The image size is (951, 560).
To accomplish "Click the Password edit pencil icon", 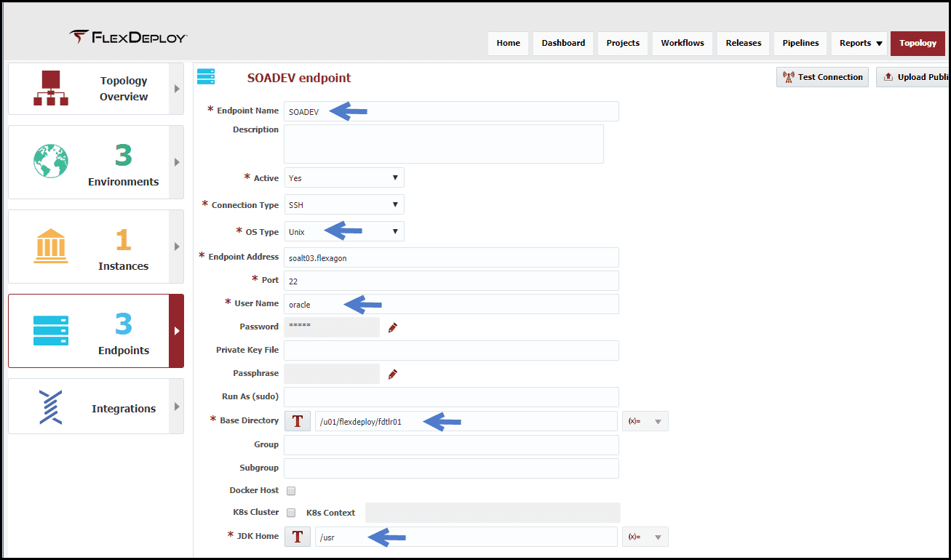I will [393, 327].
